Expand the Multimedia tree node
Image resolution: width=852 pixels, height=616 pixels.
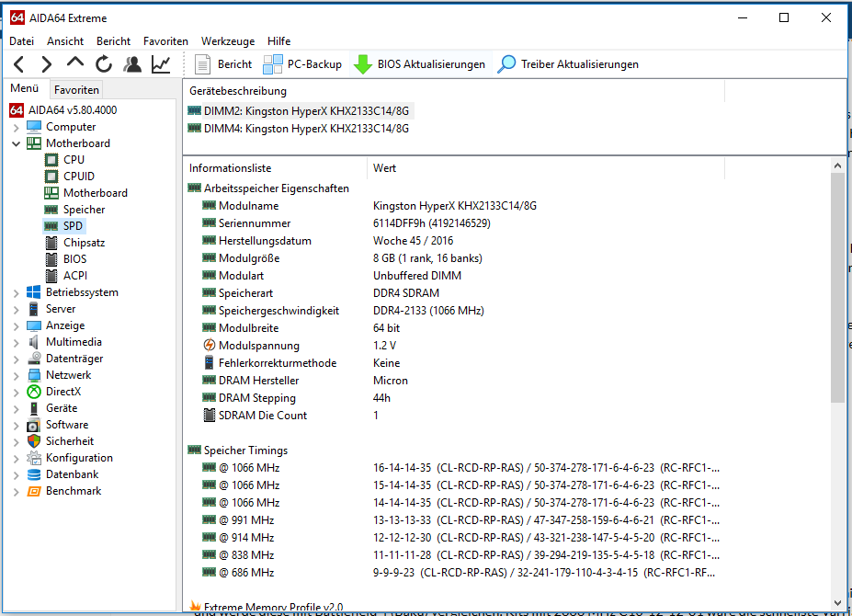pyautogui.click(x=16, y=343)
